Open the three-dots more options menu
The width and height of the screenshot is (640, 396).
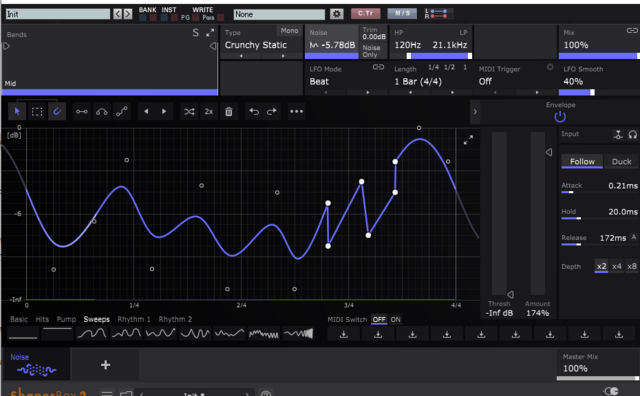(296, 111)
